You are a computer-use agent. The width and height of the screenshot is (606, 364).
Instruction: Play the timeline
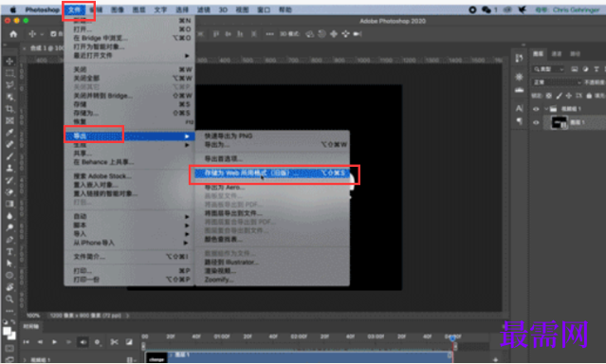tap(54, 342)
